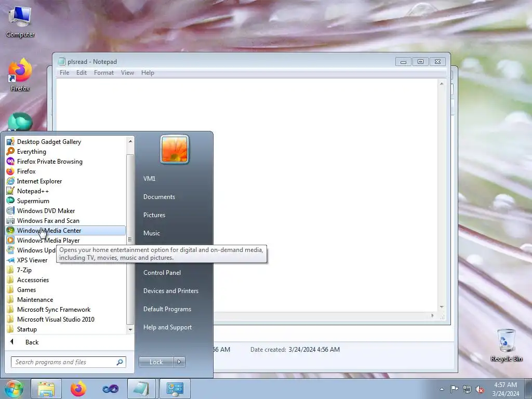Viewport: 532px width, 399px height.
Task: Launch Windows DVD Maker icon
Action: 10,210
